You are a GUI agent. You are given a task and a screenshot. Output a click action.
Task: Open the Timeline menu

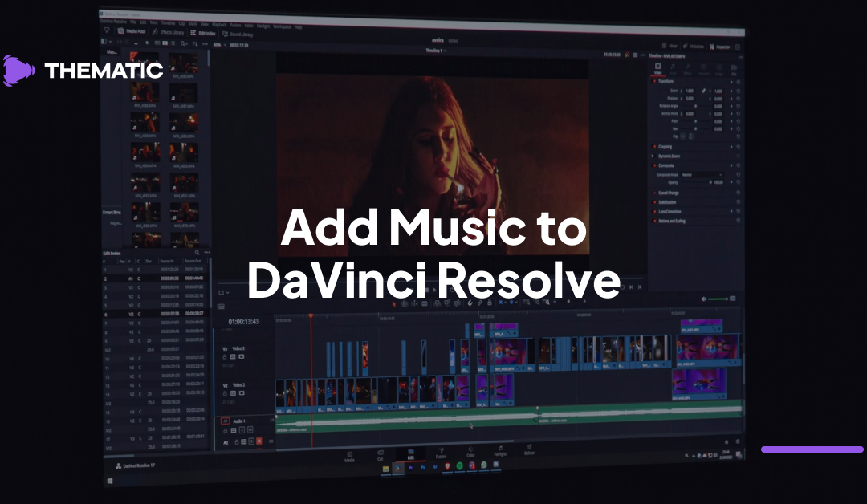click(x=169, y=22)
